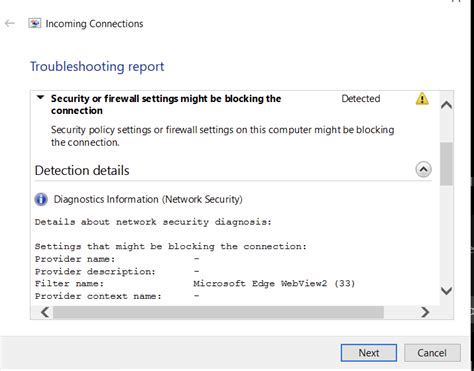The height and width of the screenshot is (371, 474).
Task: Click the Incoming Connections window title
Action: pyautogui.click(x=94, y=24)
